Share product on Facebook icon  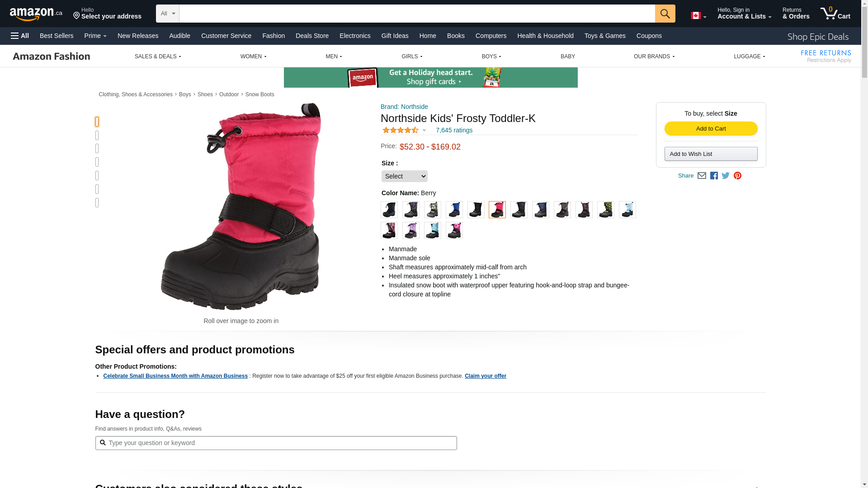click(x=714, y=176)
